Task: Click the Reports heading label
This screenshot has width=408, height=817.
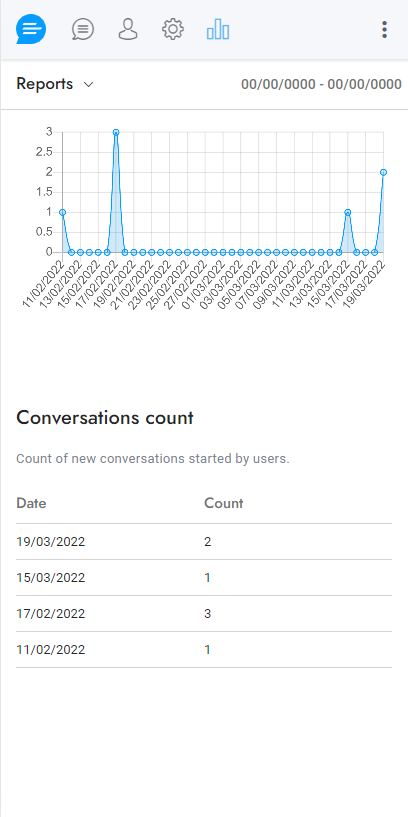Action: pyautogui.click(x=44, y=84)
